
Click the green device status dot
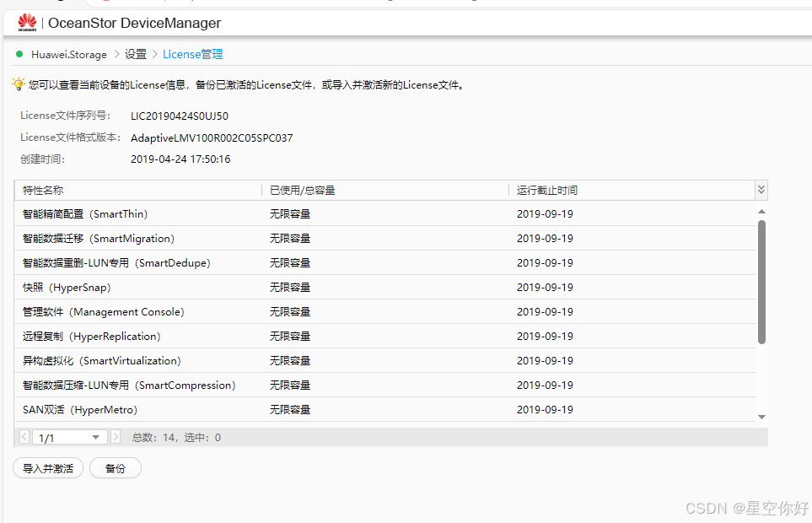19,54
